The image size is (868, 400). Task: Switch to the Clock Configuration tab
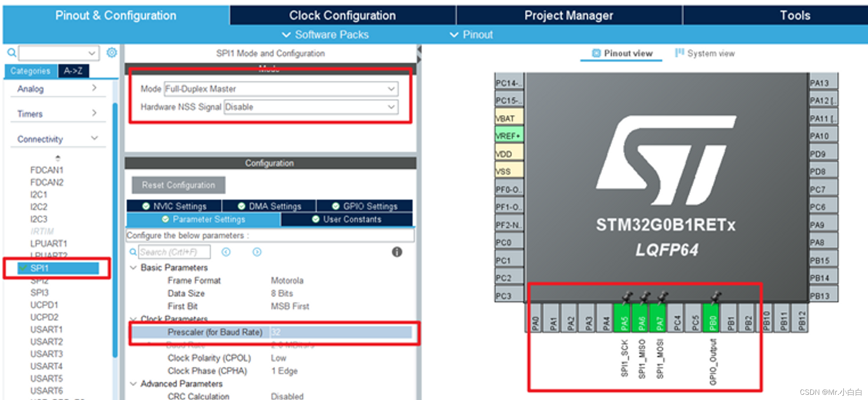click(342, 15)
